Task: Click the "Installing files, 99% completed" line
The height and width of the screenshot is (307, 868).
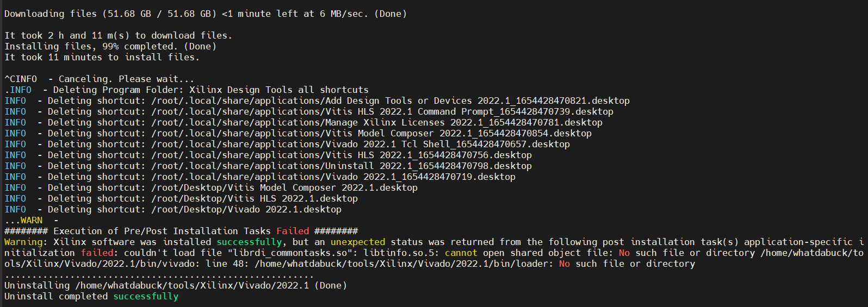Action: (x=110, y=46)
